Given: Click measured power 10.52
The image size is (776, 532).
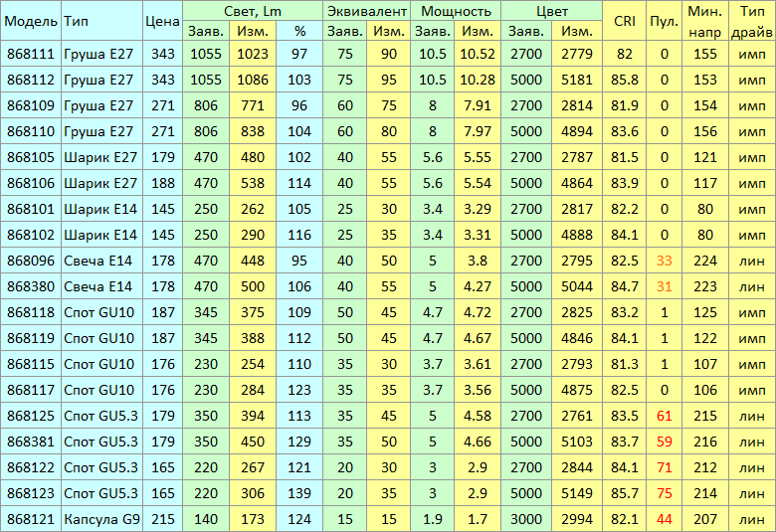Looking at the screenshot, I should point(478,54).
